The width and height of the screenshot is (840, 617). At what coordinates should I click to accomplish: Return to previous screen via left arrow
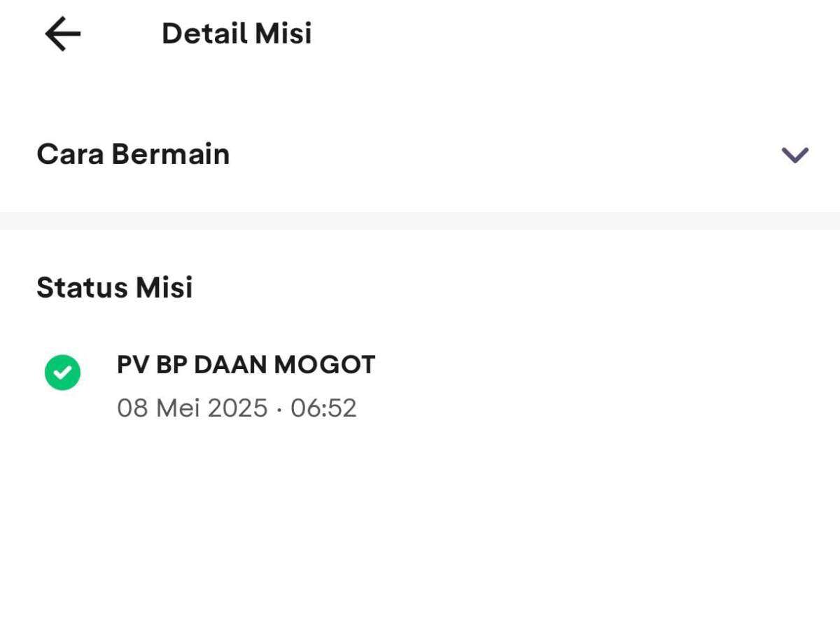click(x=63, y=34)
